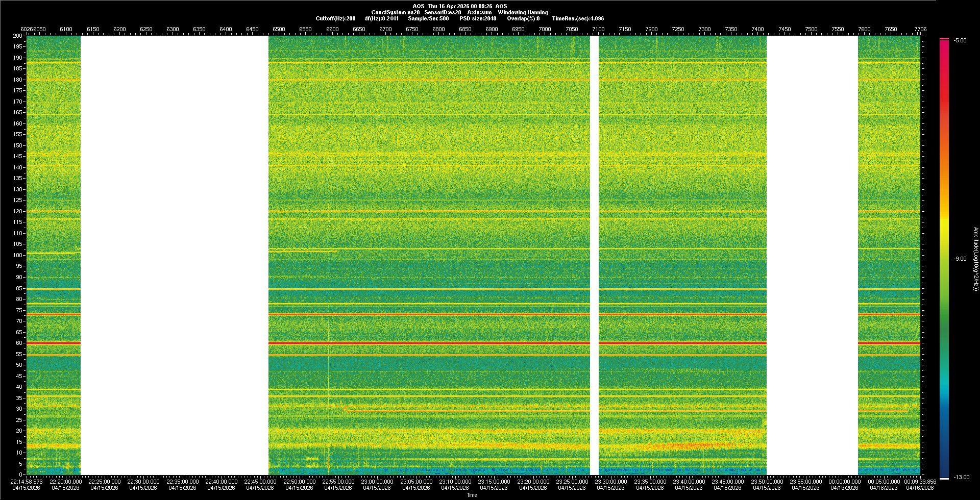The height and width of the screenshot is (500, 980).
Task: Click the SensorID:es20 header text
Action: pyautogui.click(x=443, y=12)
